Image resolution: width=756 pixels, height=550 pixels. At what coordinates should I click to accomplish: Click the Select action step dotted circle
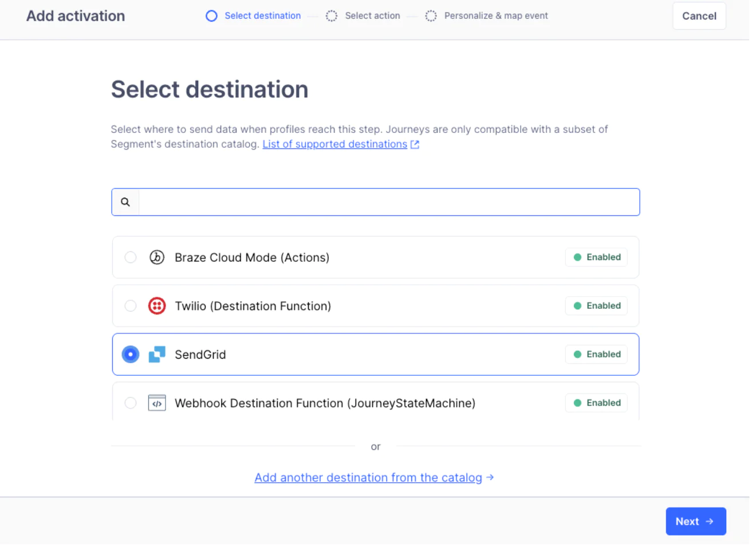[x=332, y=16]
